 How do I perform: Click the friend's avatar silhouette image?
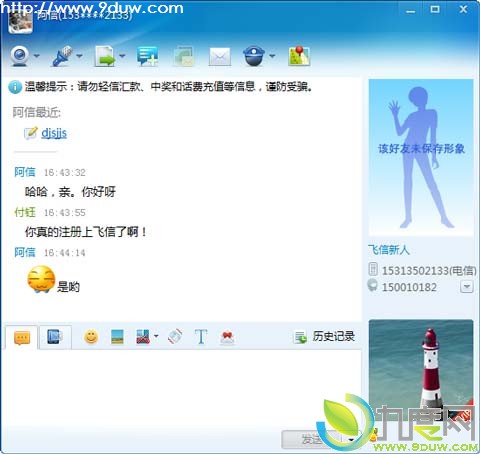(421, 158)
